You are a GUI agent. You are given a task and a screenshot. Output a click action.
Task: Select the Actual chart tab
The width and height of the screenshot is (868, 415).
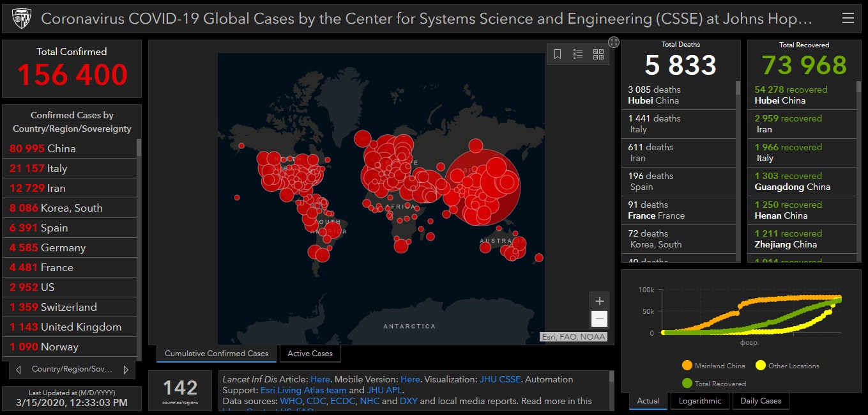click(648, 401)
